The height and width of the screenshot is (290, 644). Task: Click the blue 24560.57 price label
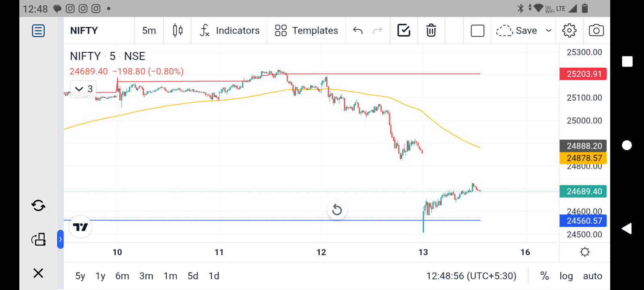(x=583, y=221)
